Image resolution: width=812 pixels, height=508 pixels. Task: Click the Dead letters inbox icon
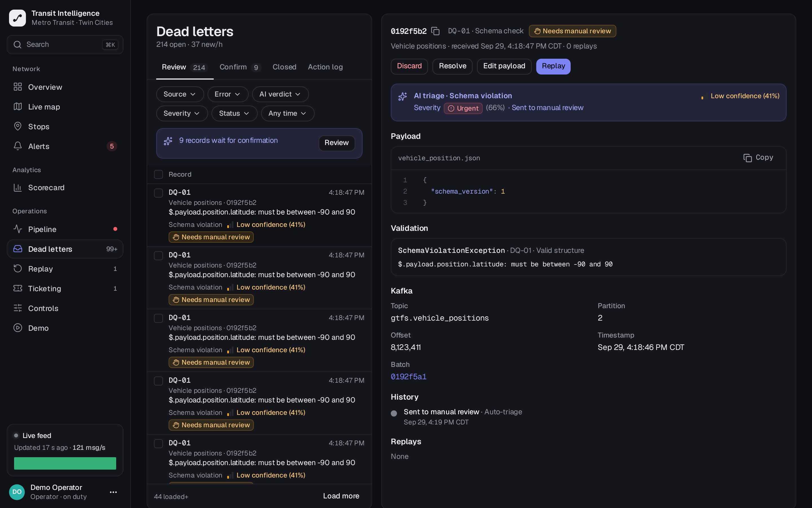[x=18, y=249]
